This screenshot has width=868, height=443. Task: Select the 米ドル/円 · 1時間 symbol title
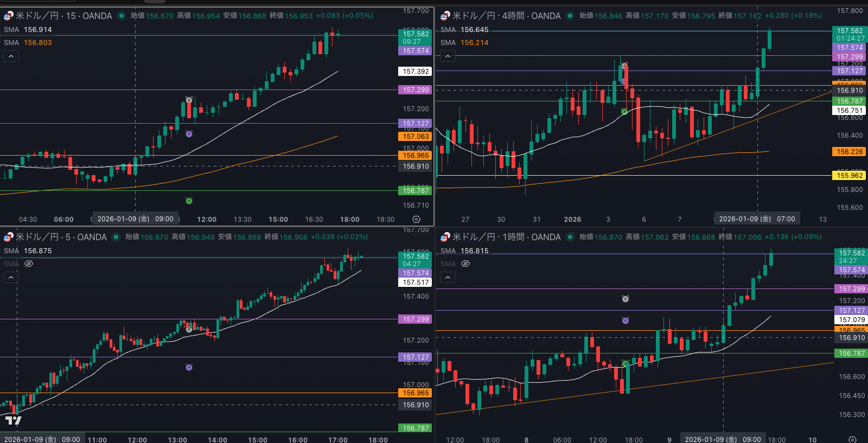[506, 237]
